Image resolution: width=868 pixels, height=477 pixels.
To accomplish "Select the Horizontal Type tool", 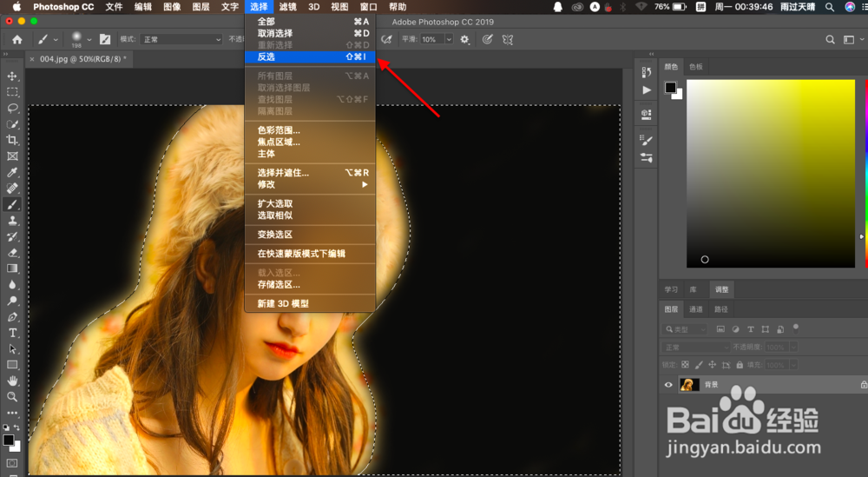I will (x=12, y=333).
